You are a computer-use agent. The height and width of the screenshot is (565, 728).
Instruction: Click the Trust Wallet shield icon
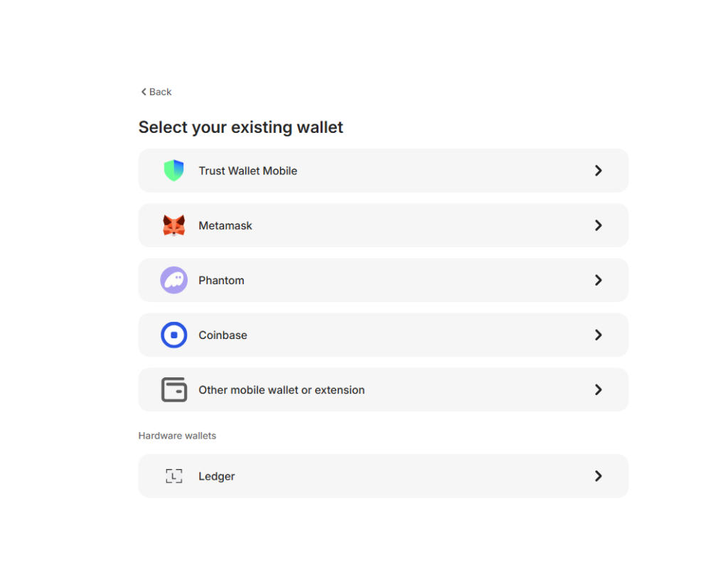click(x=174, y=171)
